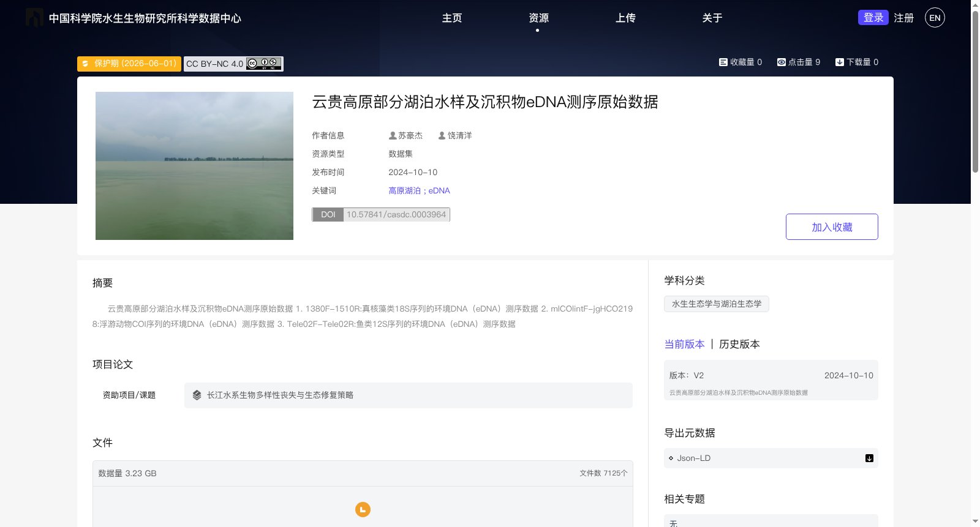This screenshot has width=980, height=527.
Task: Click the 加入收藏 button
Action: coord(832,227)
